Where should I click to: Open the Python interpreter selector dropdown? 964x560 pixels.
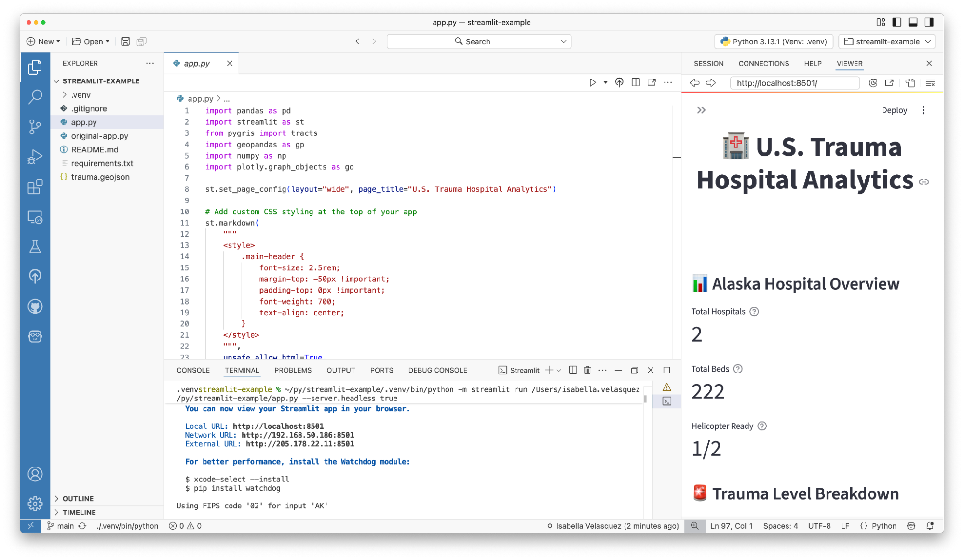(x=774, y=41)
